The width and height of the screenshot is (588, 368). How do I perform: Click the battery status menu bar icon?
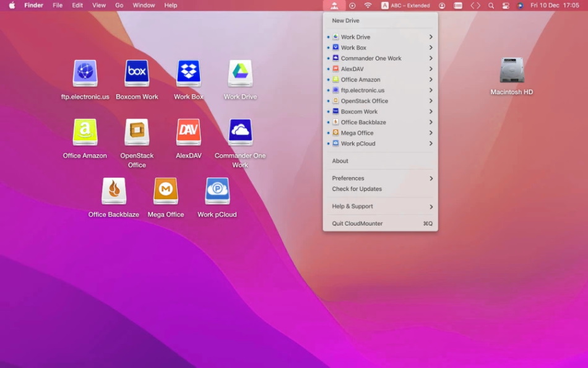(458, 6)
